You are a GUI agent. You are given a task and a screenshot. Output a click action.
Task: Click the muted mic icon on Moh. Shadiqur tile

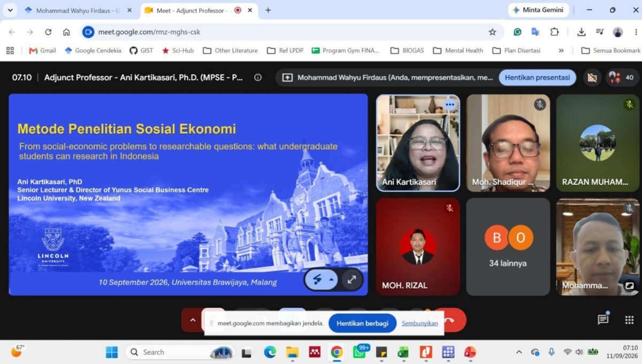coord(540,105)
